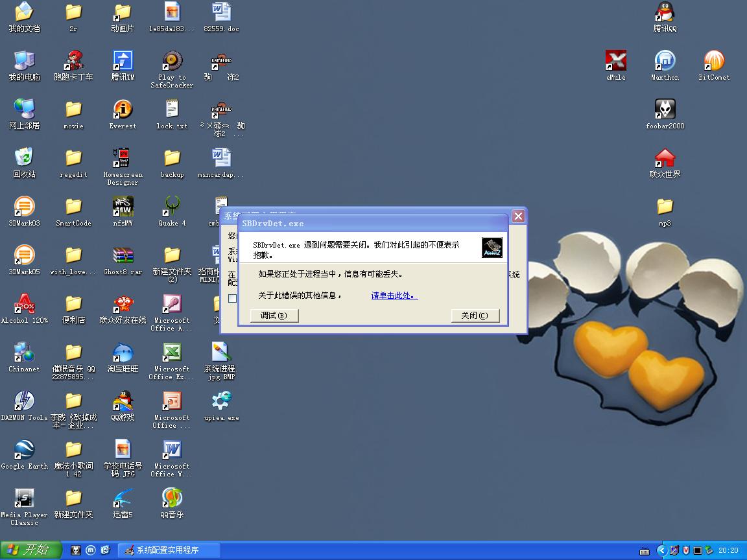
Task: Expand hidden system tray icons arrow
Action: 661,550
